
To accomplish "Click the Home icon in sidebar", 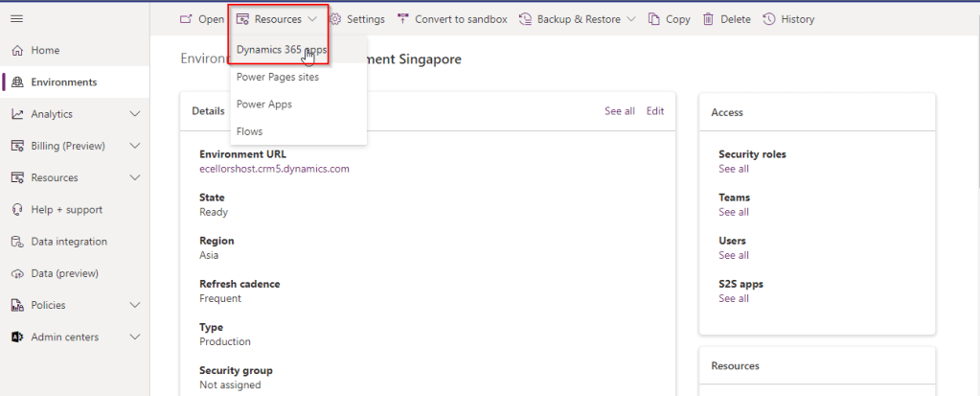I will pos(17,50).
